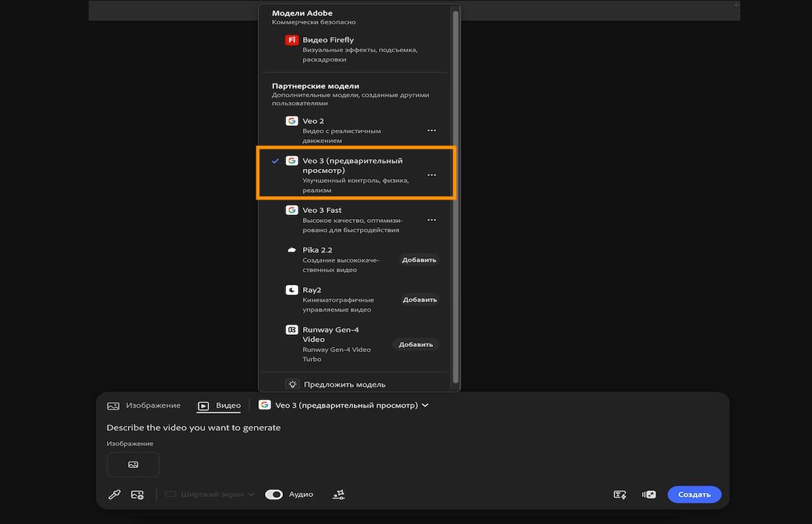Click the Модели Adobe section heading
The height and width of the screenshot is (524, 812).
[x=302, y=13]
